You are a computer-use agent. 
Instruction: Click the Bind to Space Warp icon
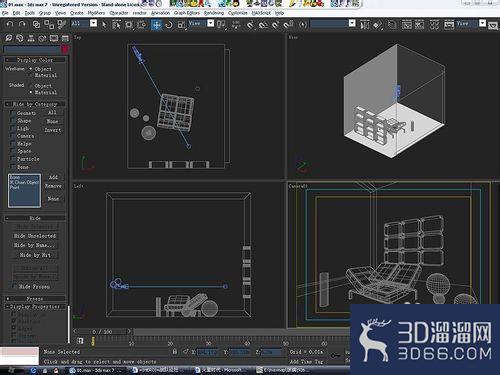pyautogui.click(x=62, y=24)
